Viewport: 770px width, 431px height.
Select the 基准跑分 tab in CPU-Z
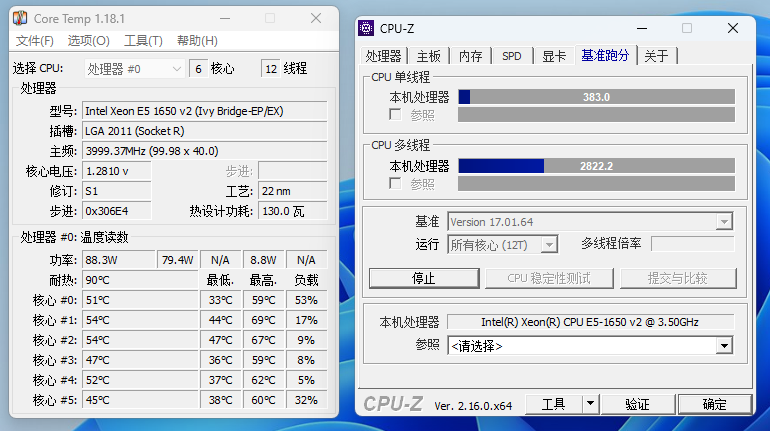(605, 55)
